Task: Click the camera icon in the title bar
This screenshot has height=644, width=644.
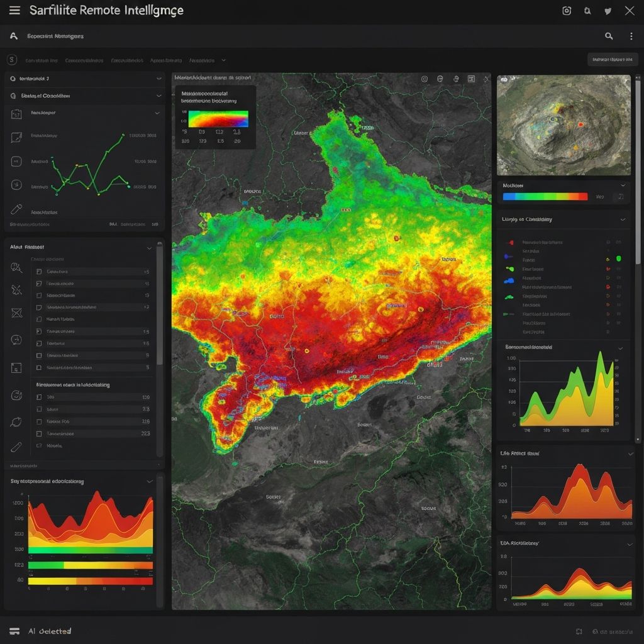Action: 567,11
